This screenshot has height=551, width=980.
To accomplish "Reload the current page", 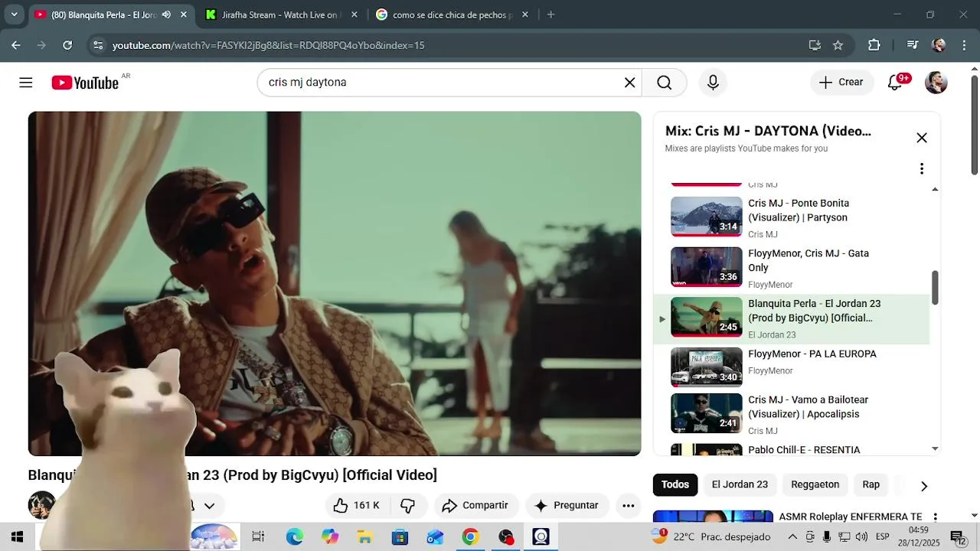I will (67, 45).
